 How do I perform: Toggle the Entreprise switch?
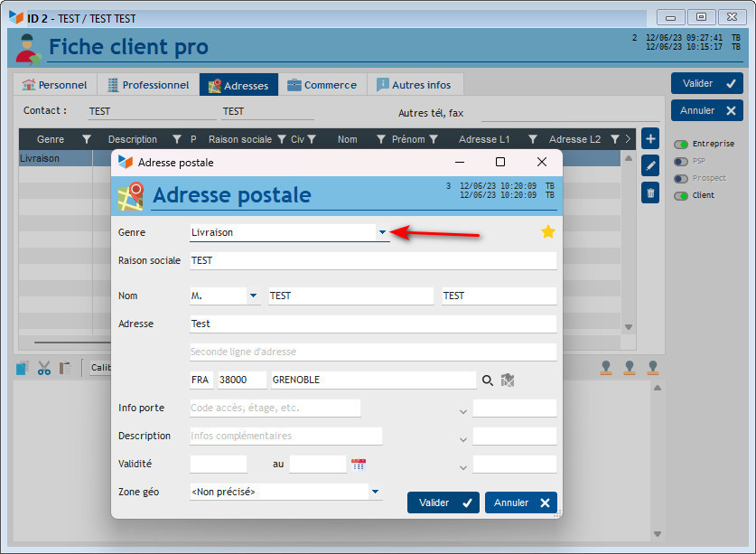click(x=681, y=144)
